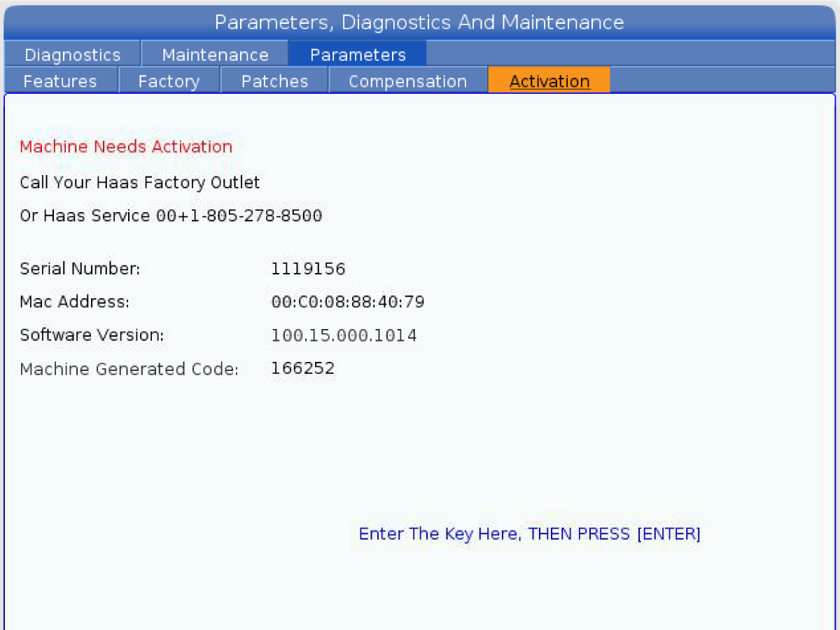The image size is (840, 630).
Task: Click the 'Enter The Key Here' prompt
Action: (530, 534)
